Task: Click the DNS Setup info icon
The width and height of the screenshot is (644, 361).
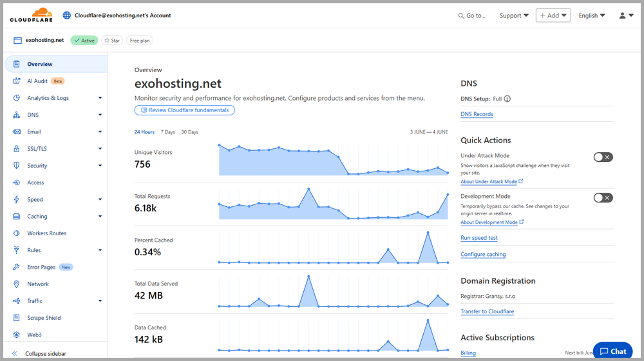Action: click(x=507, y=99)
